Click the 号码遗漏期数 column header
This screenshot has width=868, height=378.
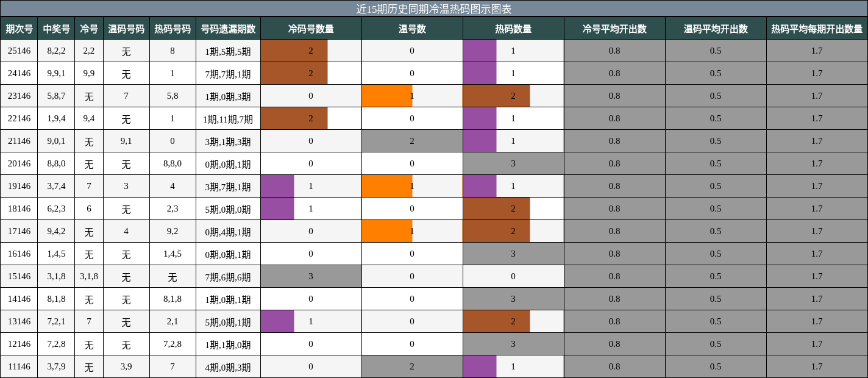[x=228, y=29]
